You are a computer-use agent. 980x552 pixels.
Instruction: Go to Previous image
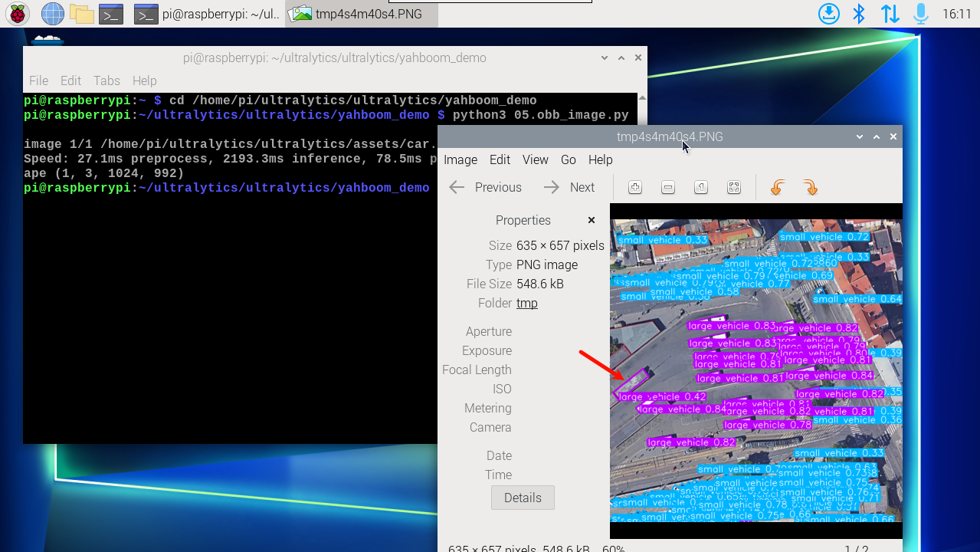tap(486, 187)
